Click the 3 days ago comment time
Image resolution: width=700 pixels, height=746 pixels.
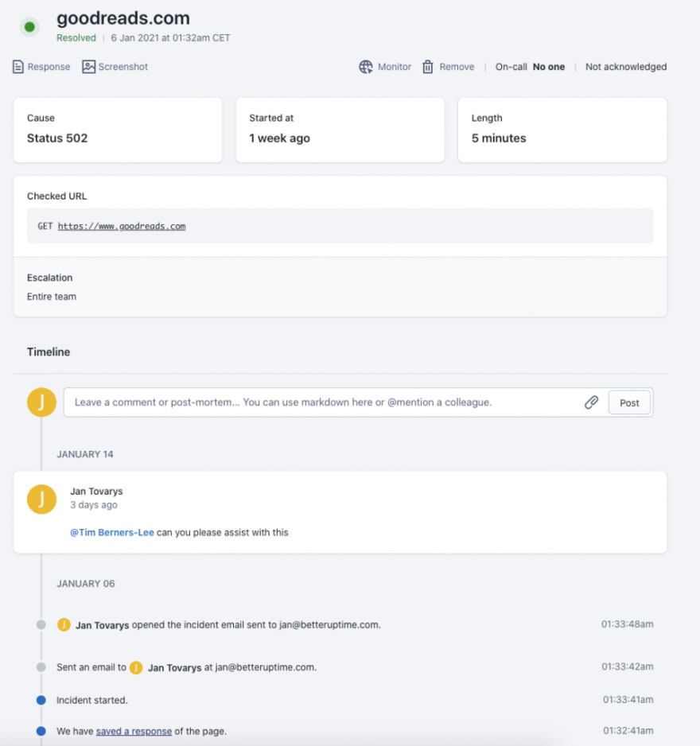(94, 505)
